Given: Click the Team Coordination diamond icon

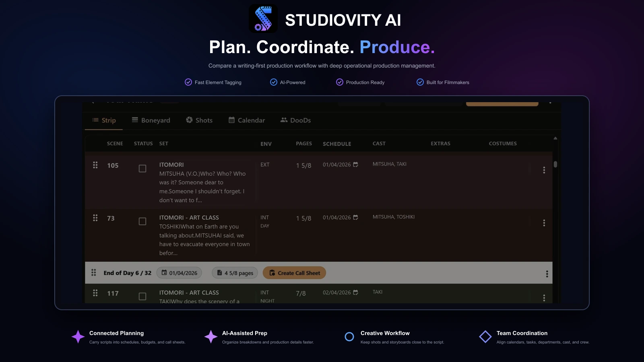Looking at the screenshot, I should 485,337.
